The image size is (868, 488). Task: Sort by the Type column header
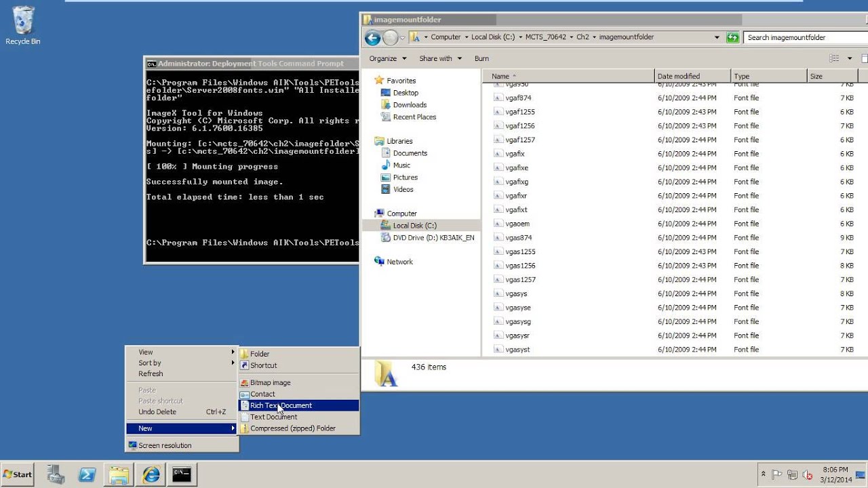coord(769,76)
